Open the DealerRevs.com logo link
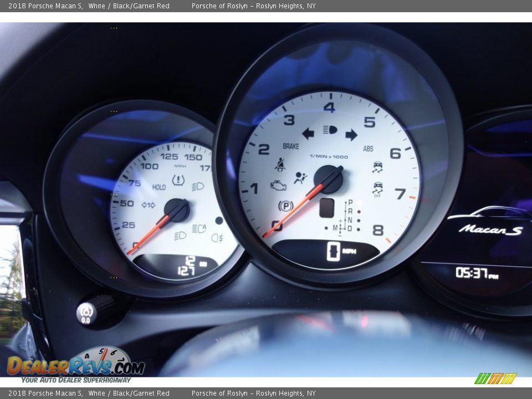 coord(76,365)
